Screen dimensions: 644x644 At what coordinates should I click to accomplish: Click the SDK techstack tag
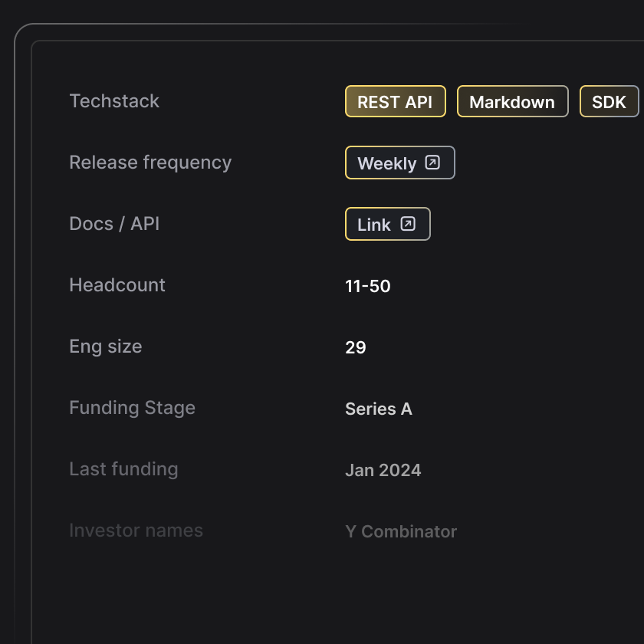point(609,101)
